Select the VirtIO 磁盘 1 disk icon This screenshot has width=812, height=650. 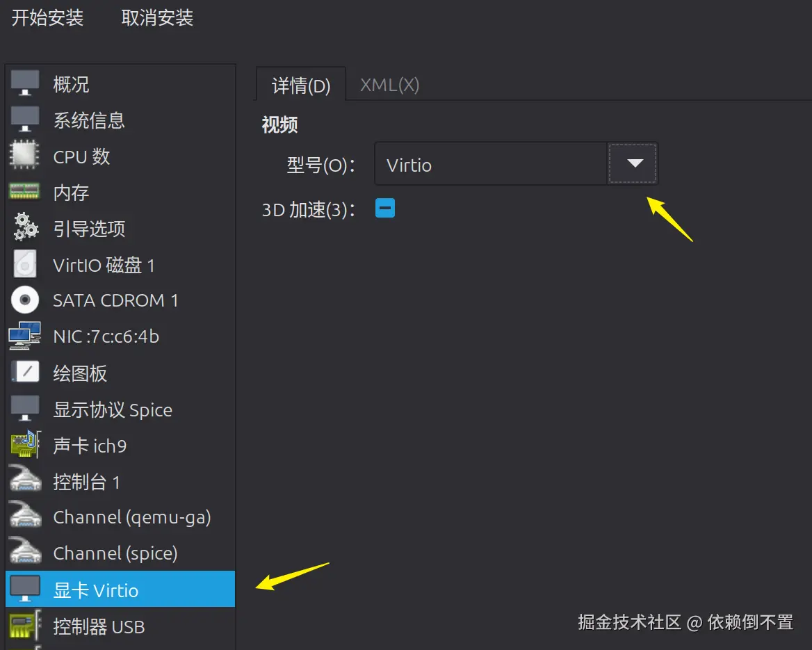(x=25, y=263)
